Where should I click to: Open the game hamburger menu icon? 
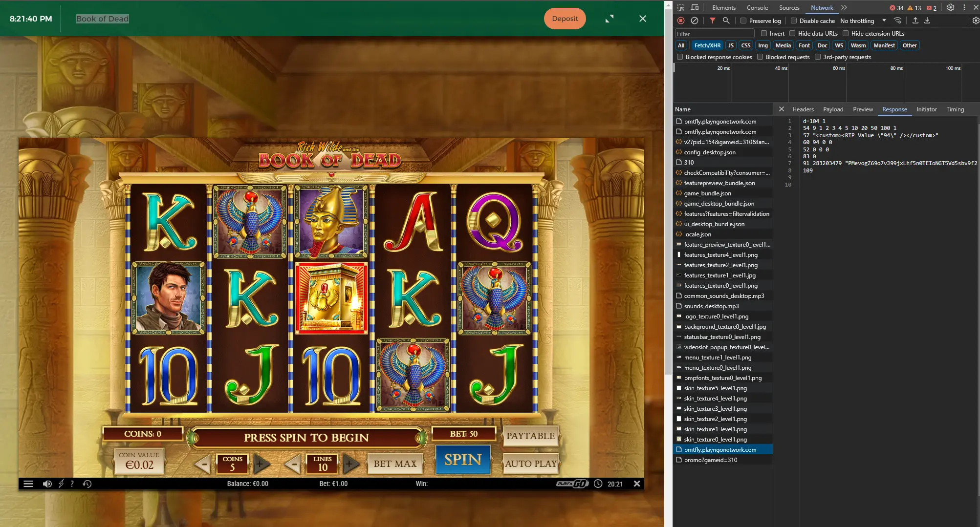(28, 484)
